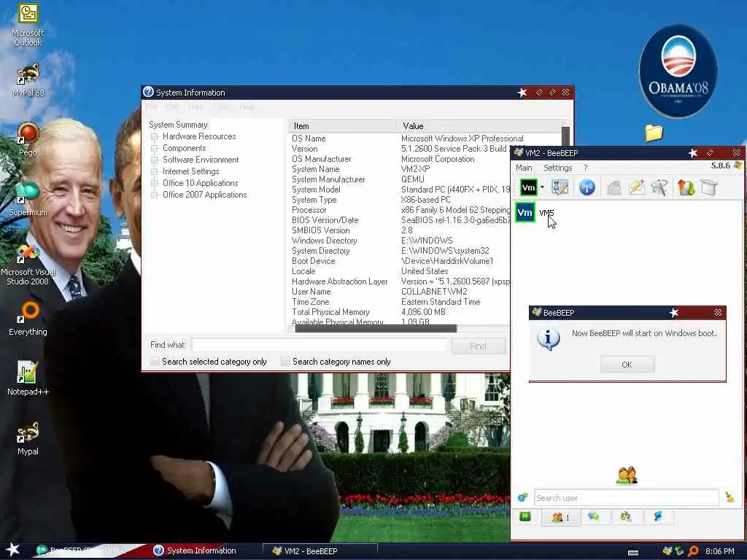Switch to VM2 - BeeBEEP taskbar button
Viewport: 747px width, 560px height.
coord(320,551)
